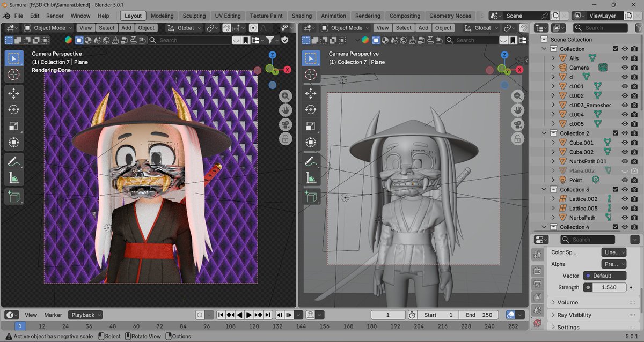Image resolution: width=644 pixels, height=342 pixels.
Task: Click Marker menu in timeline
Action: click(x=53, y=315)
